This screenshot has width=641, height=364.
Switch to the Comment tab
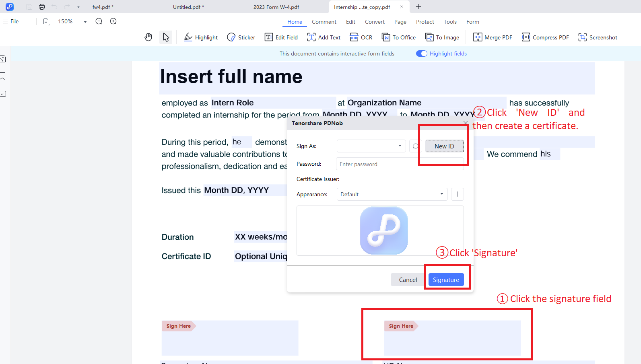click(324, 22)
